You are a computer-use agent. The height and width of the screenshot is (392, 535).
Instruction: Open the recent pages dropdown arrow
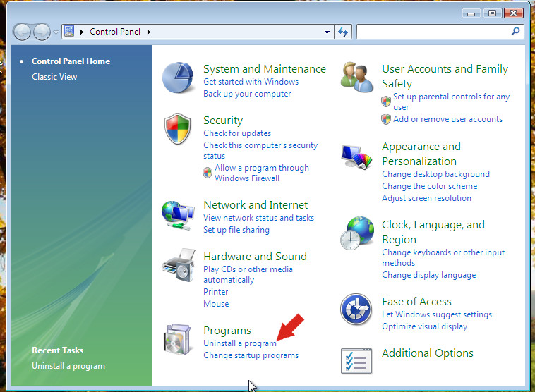[56, 32]
